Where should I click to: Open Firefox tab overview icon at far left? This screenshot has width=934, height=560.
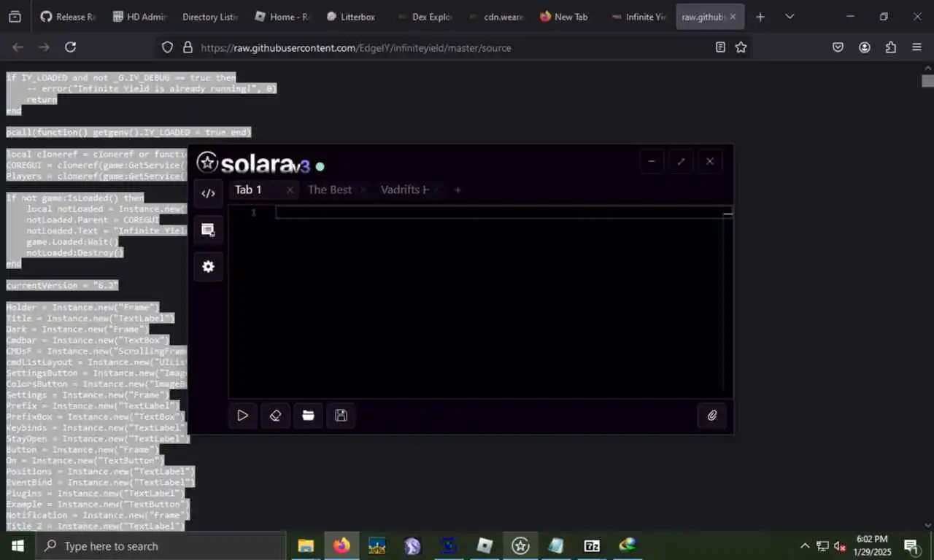click(x=15, y=17)
